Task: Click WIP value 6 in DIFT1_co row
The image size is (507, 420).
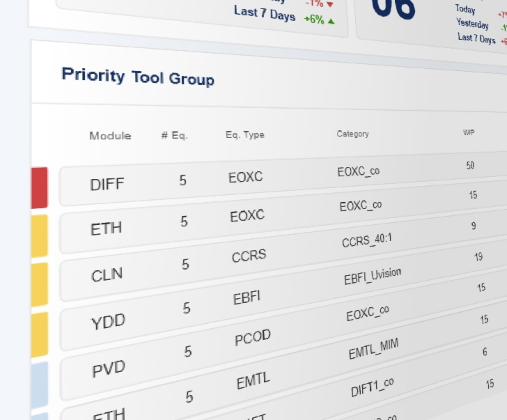Action: coord(485,352)
